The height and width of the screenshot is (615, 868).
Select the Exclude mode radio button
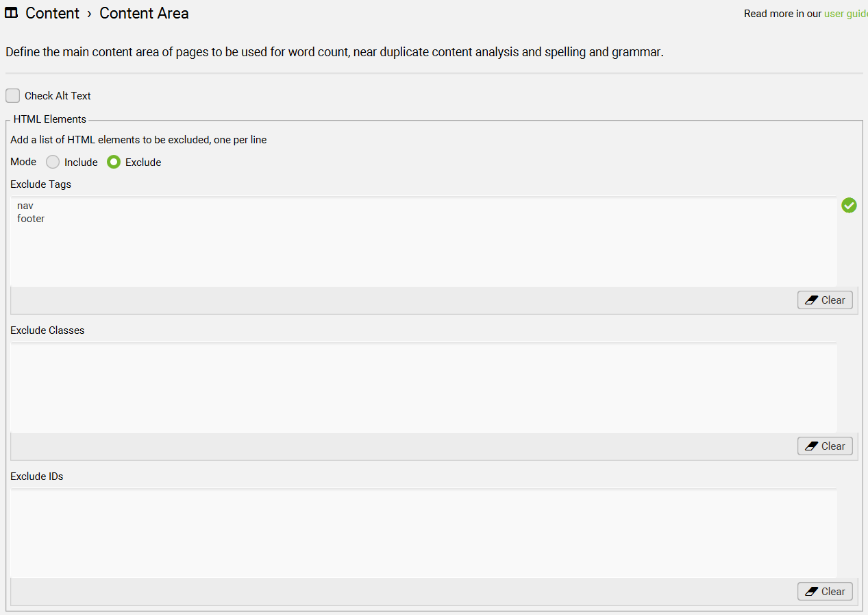click(x=114, y=162)
